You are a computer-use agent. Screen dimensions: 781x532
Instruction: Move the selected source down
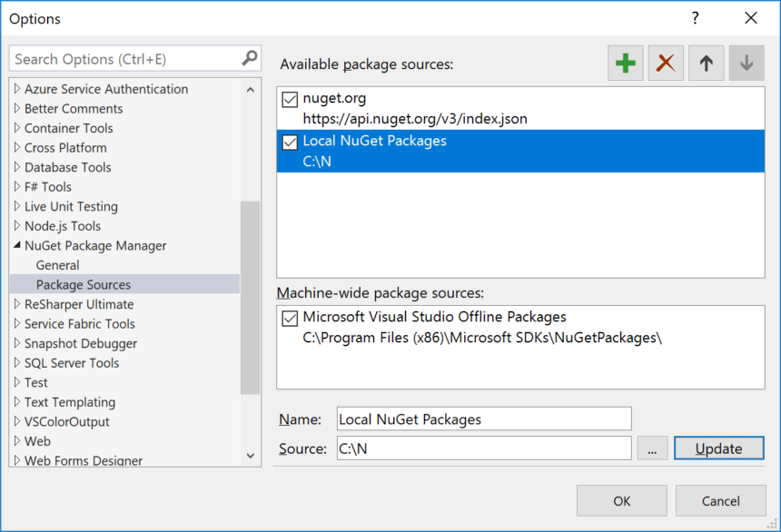coord(746,64)
